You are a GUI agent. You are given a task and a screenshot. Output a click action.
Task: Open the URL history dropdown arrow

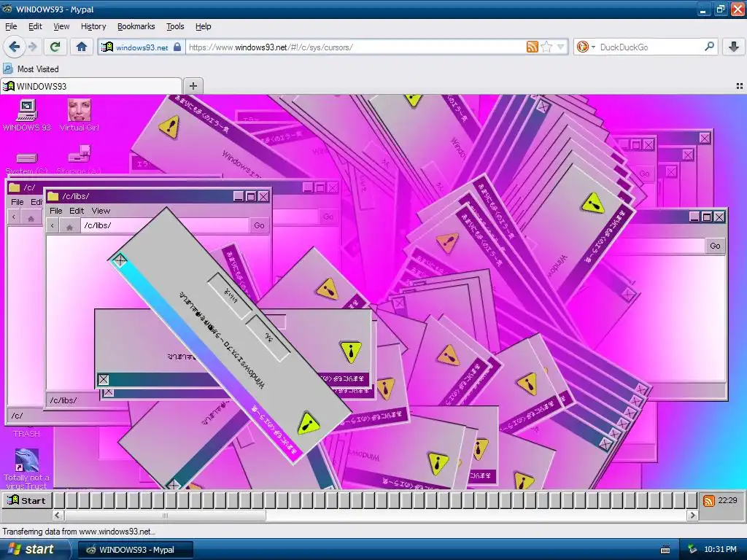click(x=561, y=47)
